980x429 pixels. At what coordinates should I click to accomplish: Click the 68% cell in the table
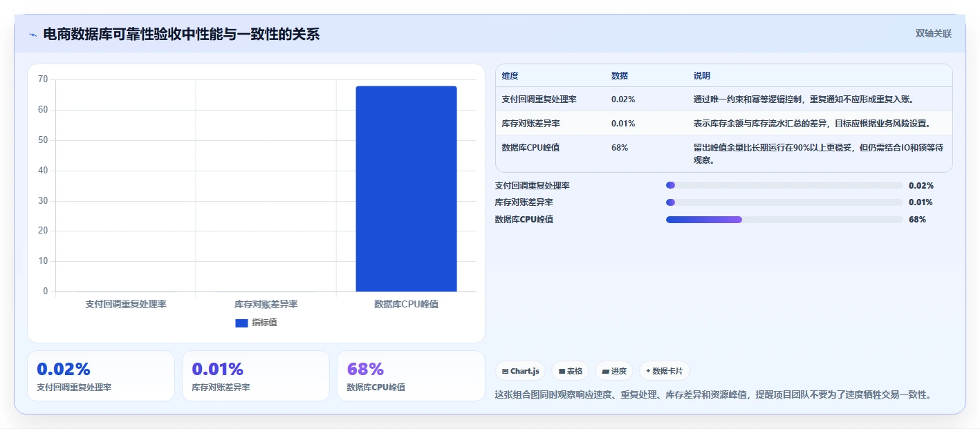(620, 148)
